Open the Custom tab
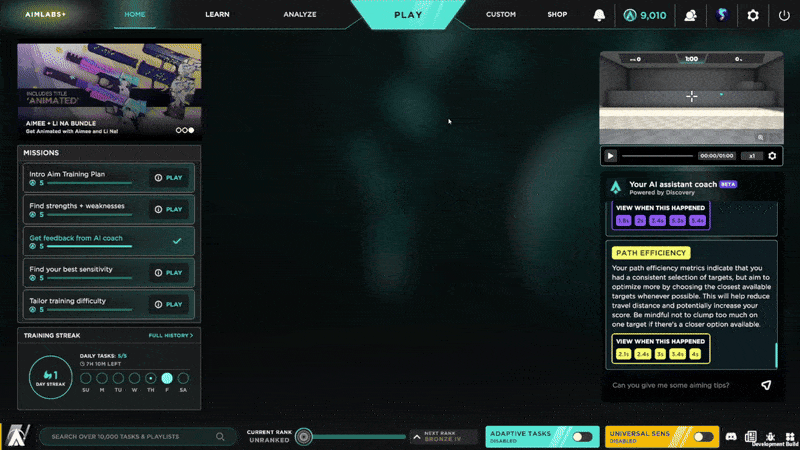This screenshot has width=800, height=450. [501, 14]
